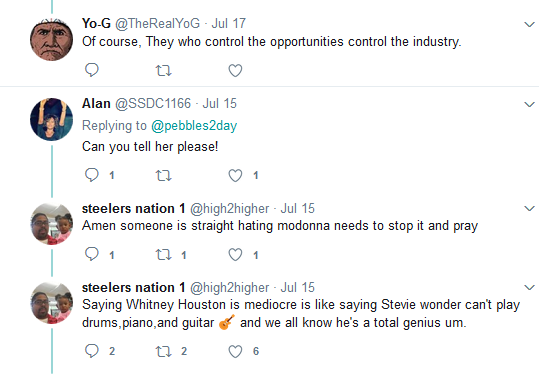Reply to Yo-G's tweet about opportunities
The image size is (539, 374).
(92, 70)
